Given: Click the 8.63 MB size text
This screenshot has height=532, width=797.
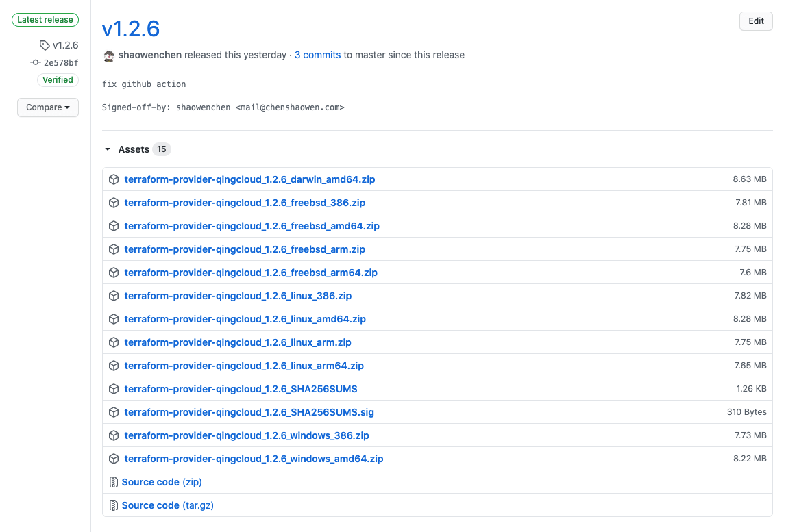Looking at the screenshot, I should coord(749,179).
